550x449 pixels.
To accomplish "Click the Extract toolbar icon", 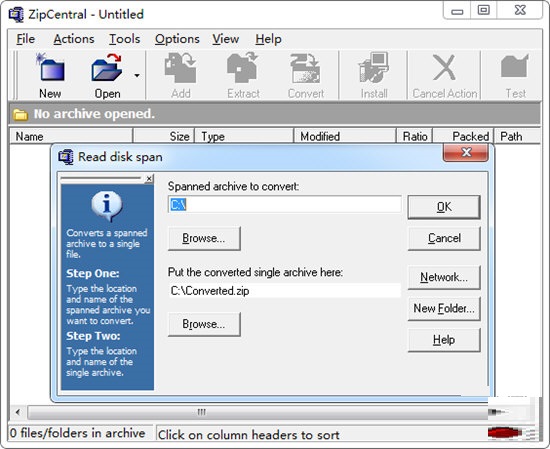I will (x=243, y=67).
